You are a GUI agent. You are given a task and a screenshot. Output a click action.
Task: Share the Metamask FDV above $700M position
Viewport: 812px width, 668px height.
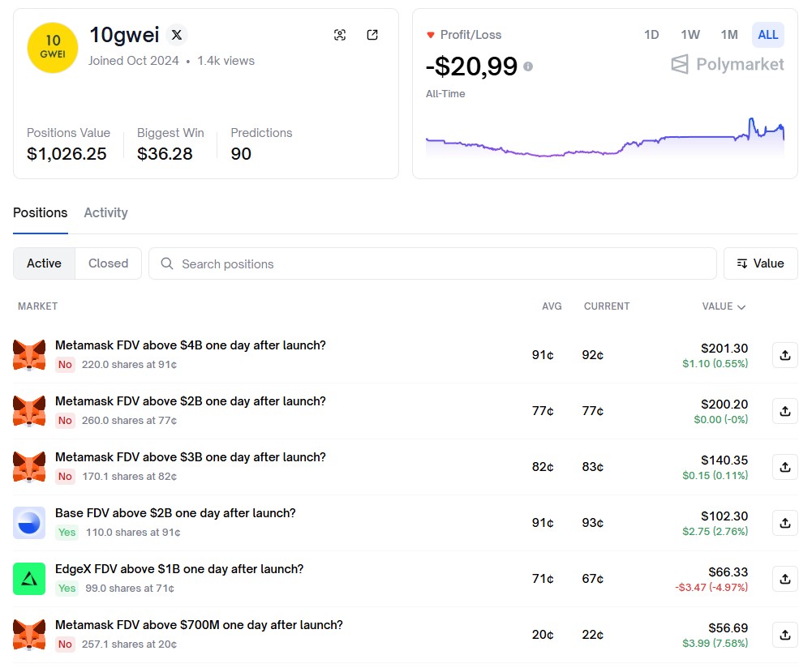coord(785,635)
